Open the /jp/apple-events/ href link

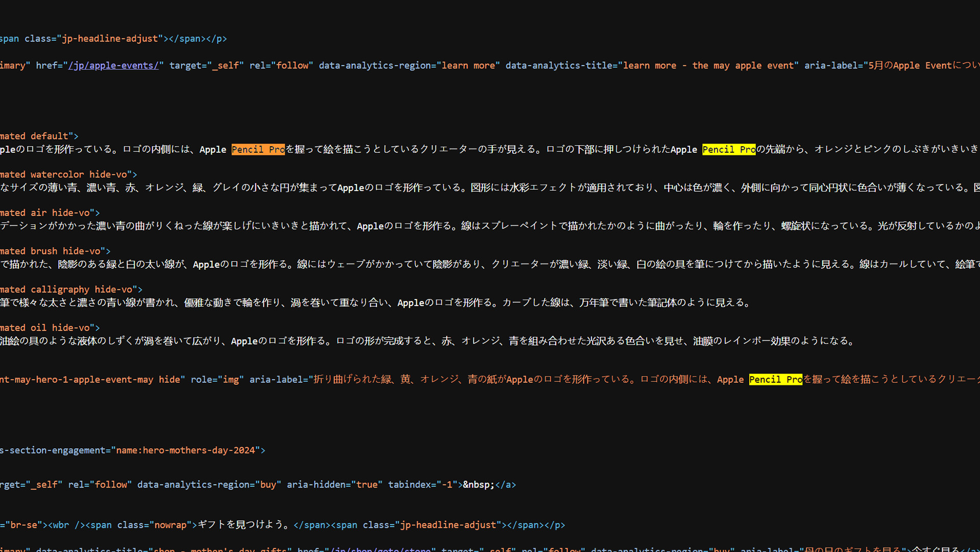[113, 65]
